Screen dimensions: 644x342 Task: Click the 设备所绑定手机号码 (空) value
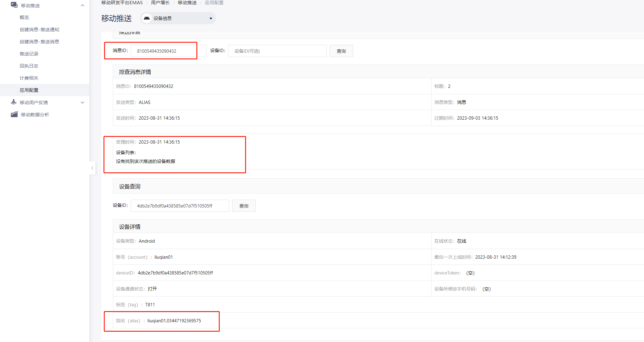coord(487,289)
